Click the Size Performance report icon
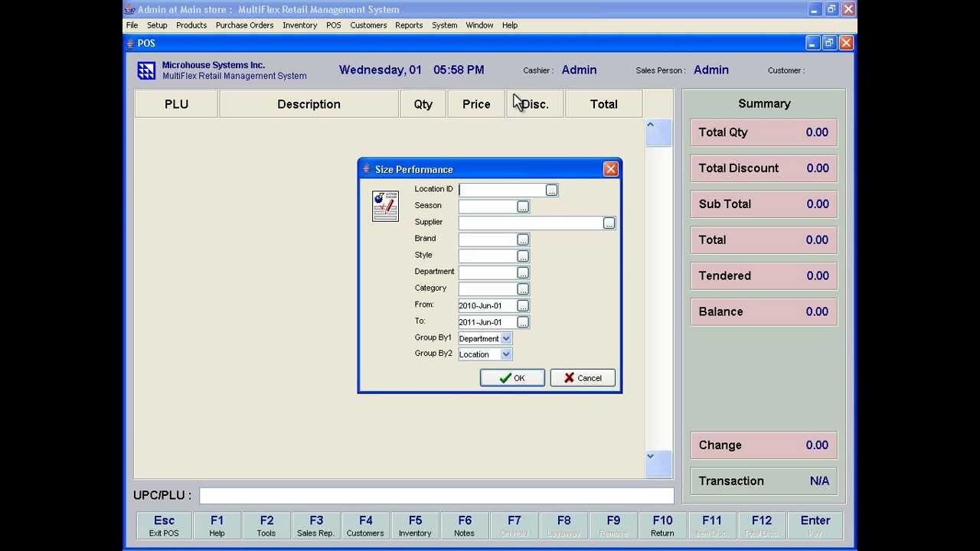 pos(385,206)
